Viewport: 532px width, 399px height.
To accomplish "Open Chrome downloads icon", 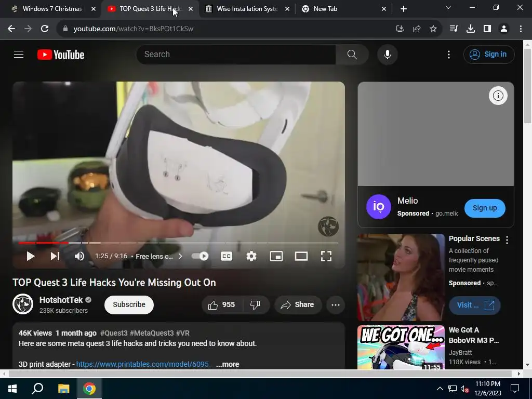I will click(x=471, y=29).
